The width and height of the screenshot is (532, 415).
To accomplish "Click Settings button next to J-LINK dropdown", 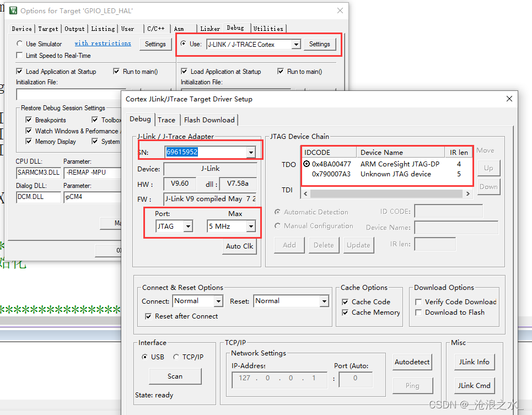I will pyautogui.click(x=320, y=44).
